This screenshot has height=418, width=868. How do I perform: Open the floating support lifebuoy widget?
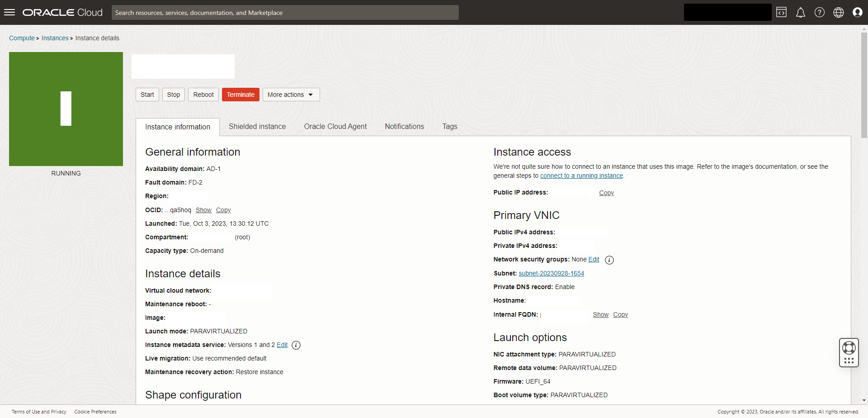tap(849, 348)
